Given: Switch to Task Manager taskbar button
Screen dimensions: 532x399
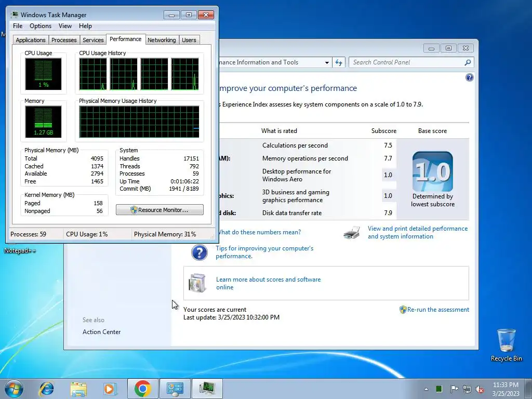Looking at the screenshot, I should [x=207, y=389].
